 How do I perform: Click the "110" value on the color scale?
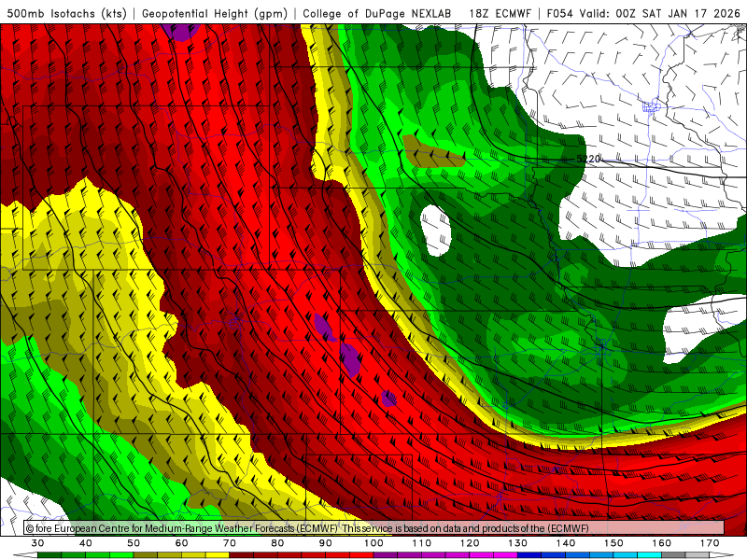[422, 543]
